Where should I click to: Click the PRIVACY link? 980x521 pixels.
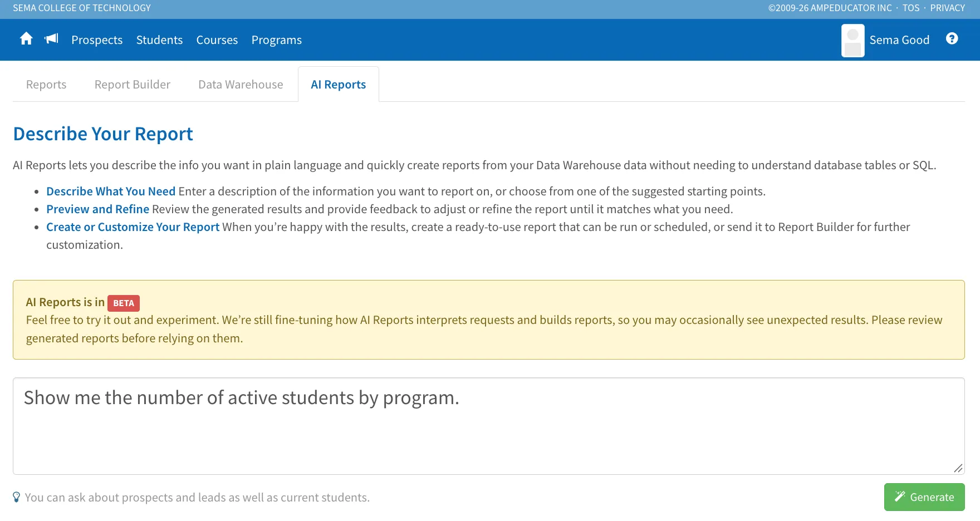tap(947, 8)
